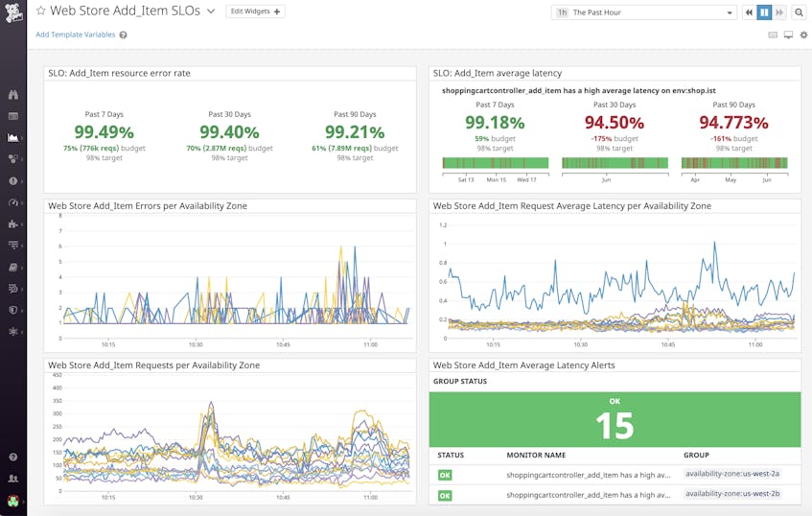The height and width of the screenshot is (516, 812).
Task: Click the green OK 15 group status banner
Action: coord(615,420)
